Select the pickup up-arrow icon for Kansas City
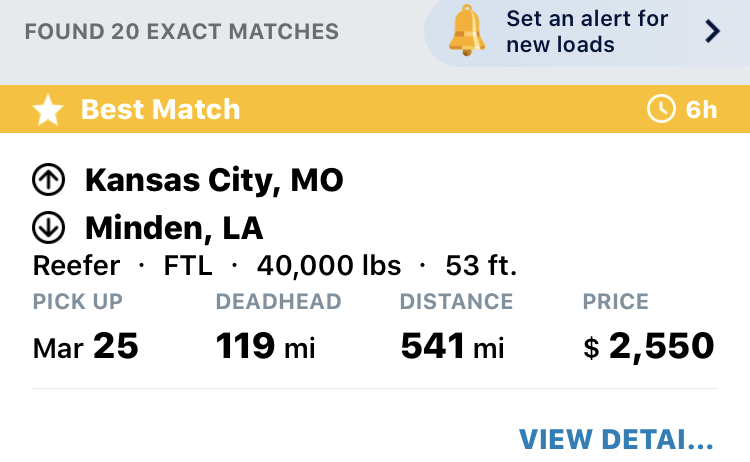Viewport: 750px width, 462px height. (48, 180)
